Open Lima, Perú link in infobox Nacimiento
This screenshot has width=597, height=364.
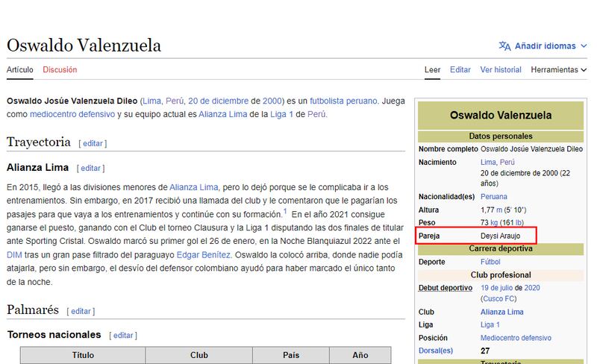coord(497,162)
